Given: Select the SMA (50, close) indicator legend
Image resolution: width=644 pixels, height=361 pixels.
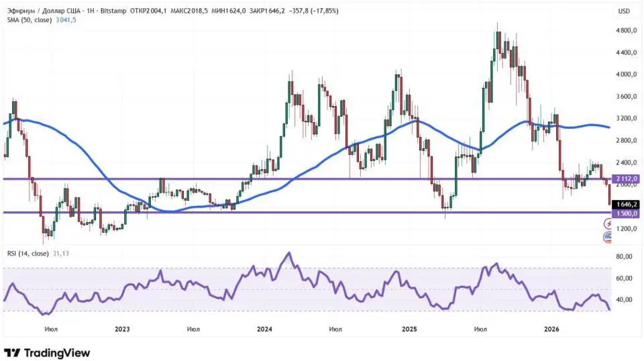Looking at the screenshot, I should tap(30, 19).
